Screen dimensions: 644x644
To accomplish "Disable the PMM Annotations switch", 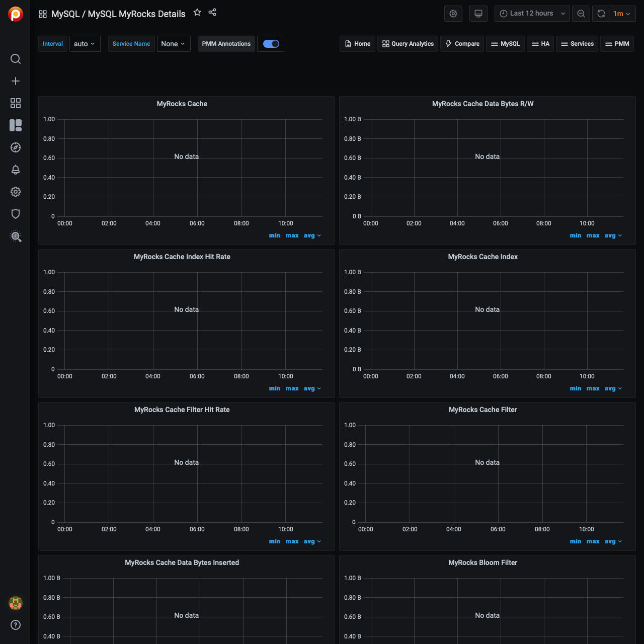I will point(271,44).
